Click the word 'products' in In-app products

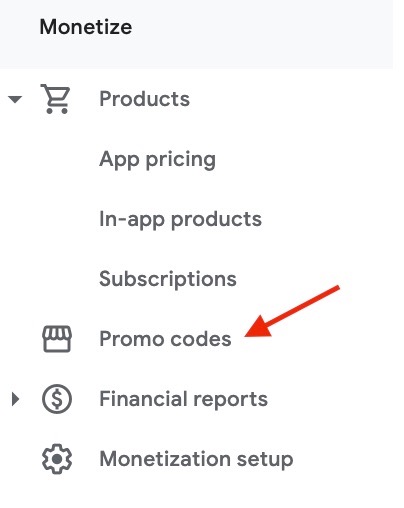pyautogui.click(x=217, y=220)
